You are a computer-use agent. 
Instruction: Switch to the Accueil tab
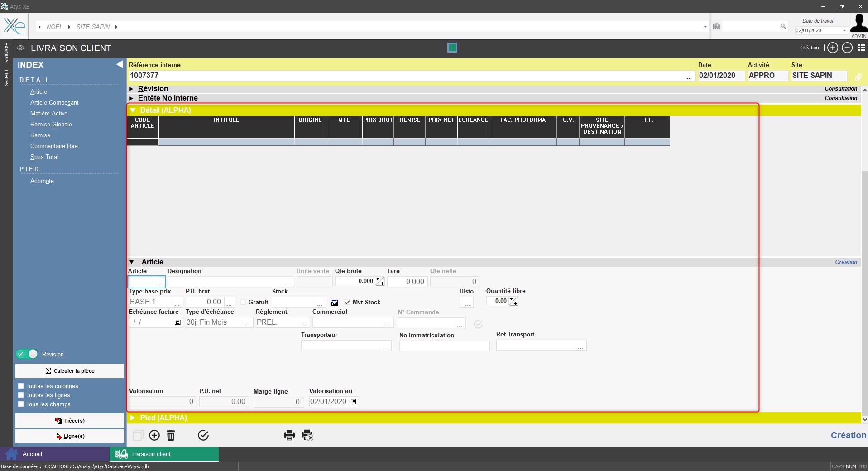click(x=32, y=454)
